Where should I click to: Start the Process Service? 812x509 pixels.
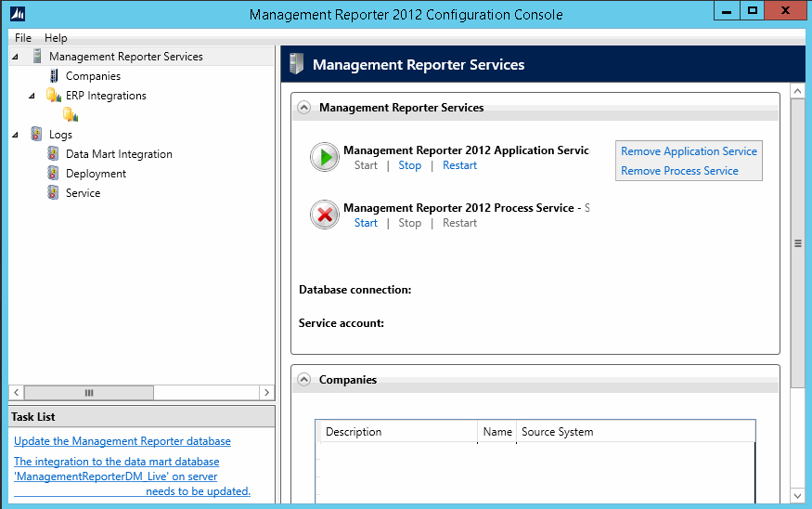[x=366, y=223]
